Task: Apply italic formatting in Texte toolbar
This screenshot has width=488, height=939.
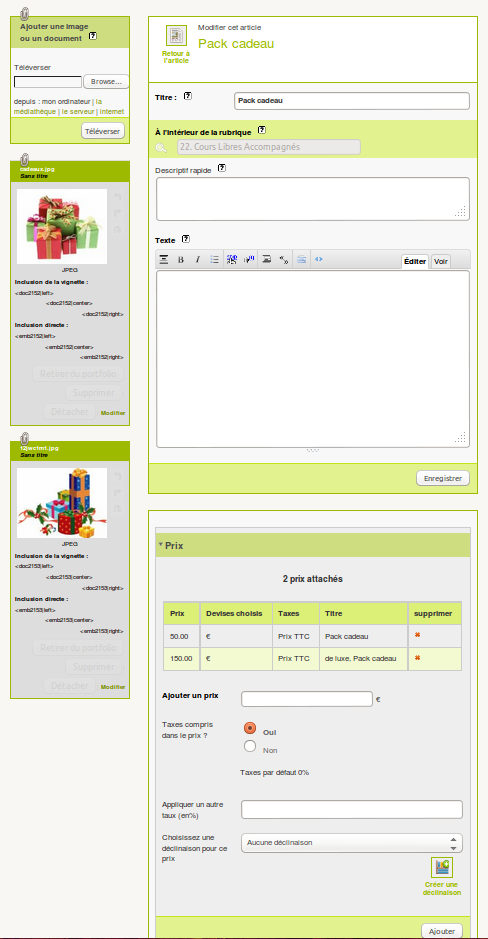Action: tap(197, 259)
